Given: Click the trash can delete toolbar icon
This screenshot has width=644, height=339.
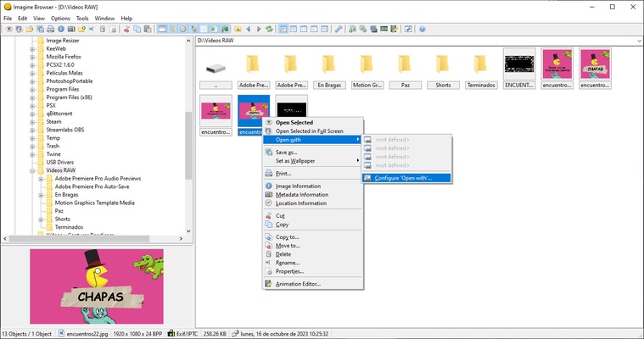Looking at the screenshot, I should tap(103, 29).
